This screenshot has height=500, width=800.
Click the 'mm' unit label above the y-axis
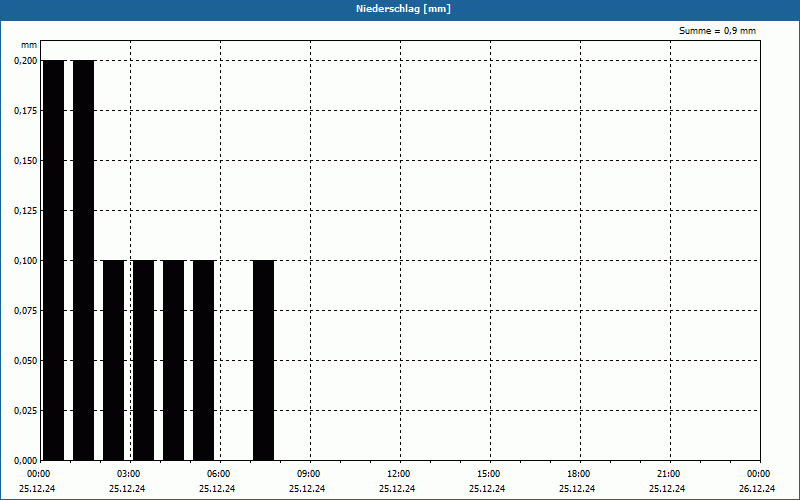tap(29, 45)
